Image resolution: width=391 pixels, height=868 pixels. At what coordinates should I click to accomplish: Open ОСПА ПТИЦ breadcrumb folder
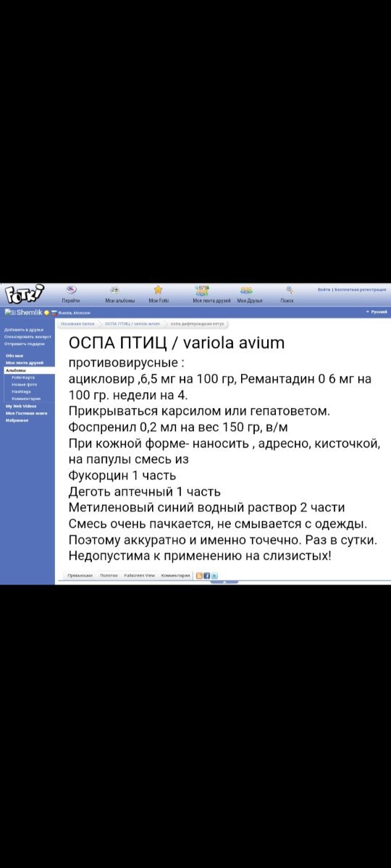tap(132, 323)
